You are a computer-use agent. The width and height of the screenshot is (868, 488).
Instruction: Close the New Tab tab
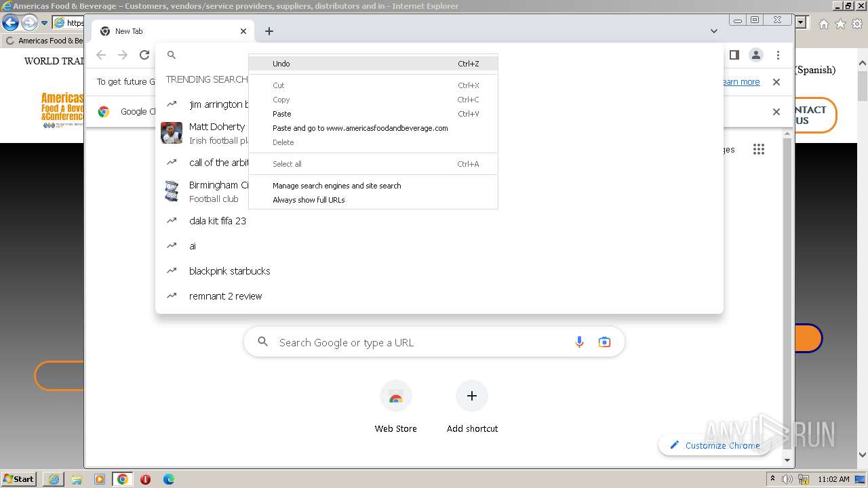pos(243,31)
